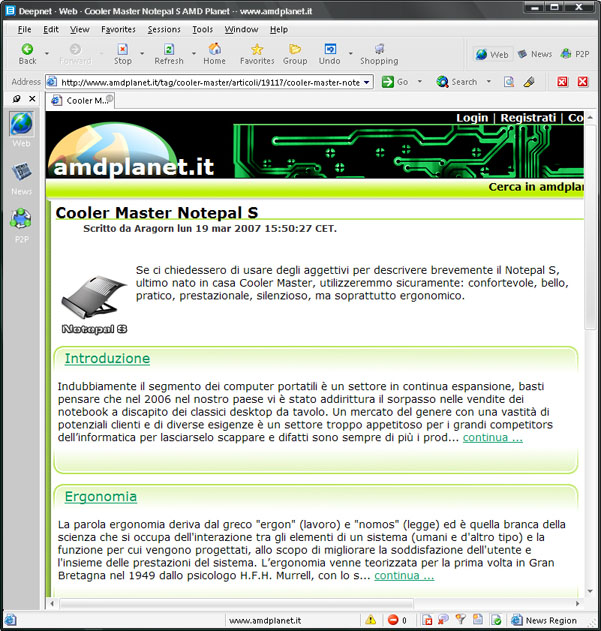Switch to Web mode in top-right toolbar
This screenshot has width=601, height=631.
tap(492, 54)
